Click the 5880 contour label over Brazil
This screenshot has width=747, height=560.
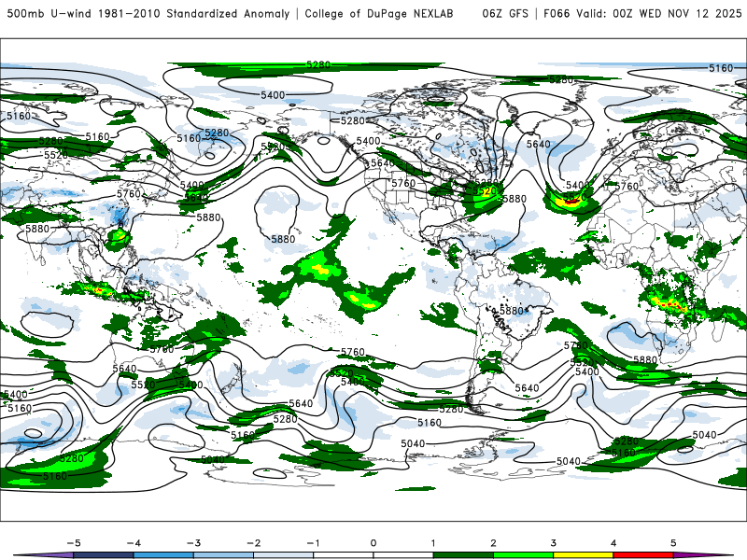[511, 311]
